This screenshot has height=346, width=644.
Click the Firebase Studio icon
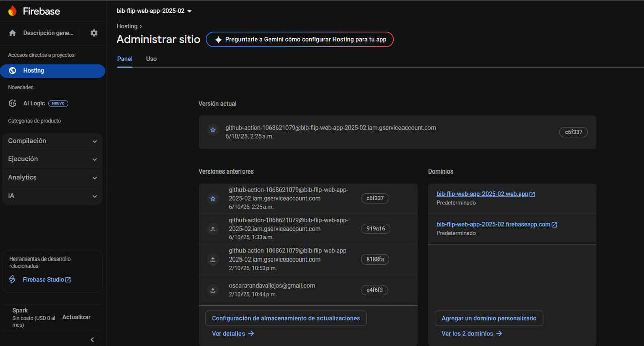click(x=13, y=279)
